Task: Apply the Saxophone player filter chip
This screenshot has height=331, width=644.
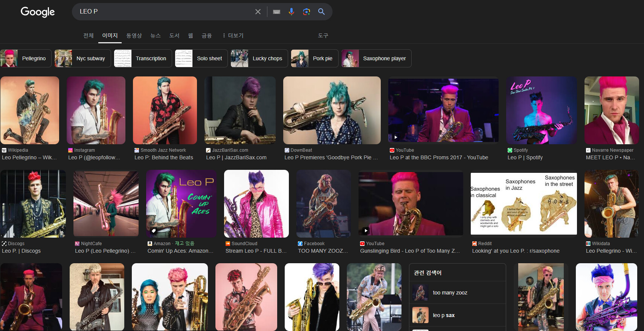Action: [376, 58]
